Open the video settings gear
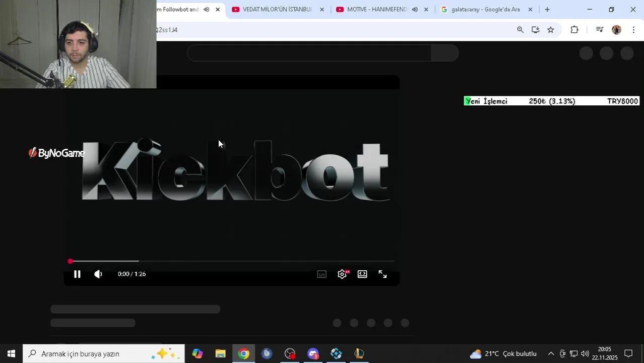The height and width of the screenshot is (363, 644). (x=342, y=274)
